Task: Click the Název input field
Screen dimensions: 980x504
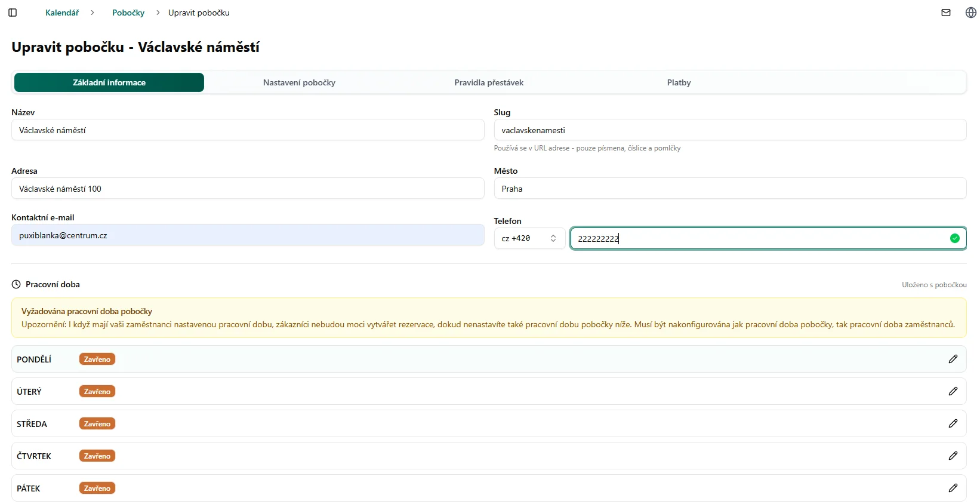Action: tap(248, 130)
